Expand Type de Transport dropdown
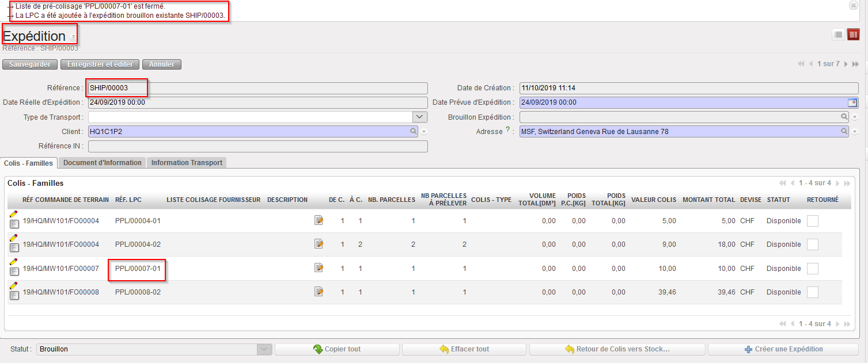The image size is (868, 363). click(420, 117)
